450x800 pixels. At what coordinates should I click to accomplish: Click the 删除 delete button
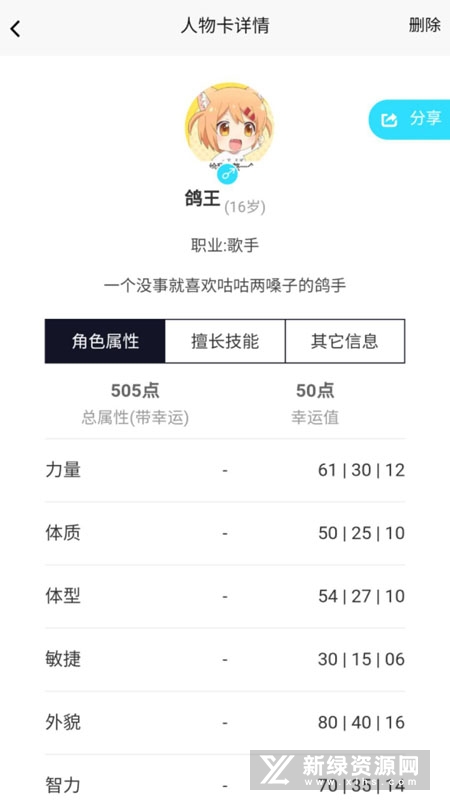coord(424,24)
